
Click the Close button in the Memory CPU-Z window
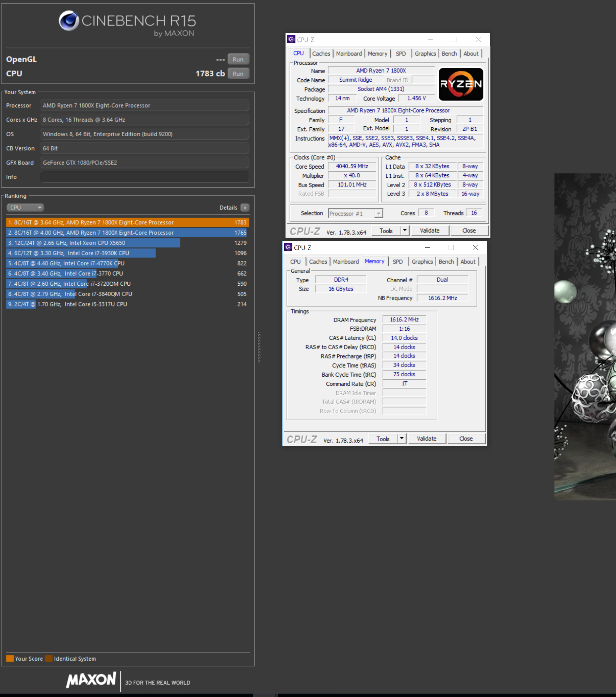coord(466,439)
